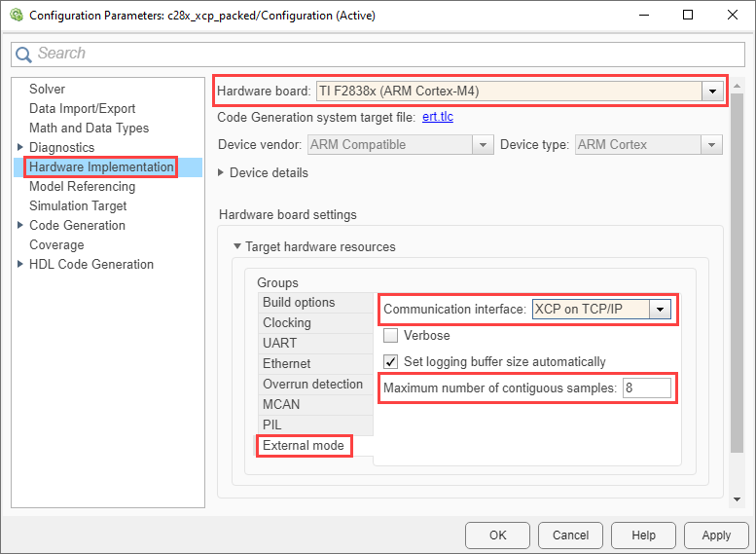The image size is (756, 554).
Task: Expand the Device details section
Action: tap(222, 172)
